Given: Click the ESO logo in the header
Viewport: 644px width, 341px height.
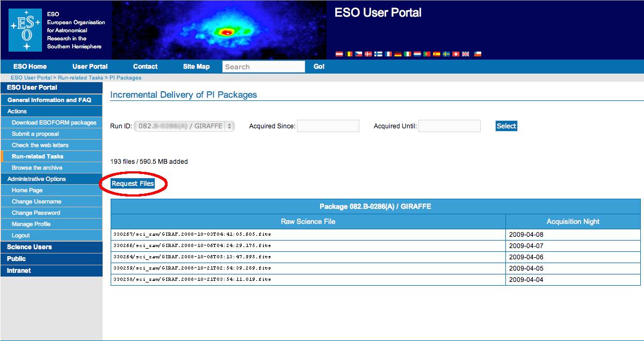Looking at the screenshot, I should [25, 30].
